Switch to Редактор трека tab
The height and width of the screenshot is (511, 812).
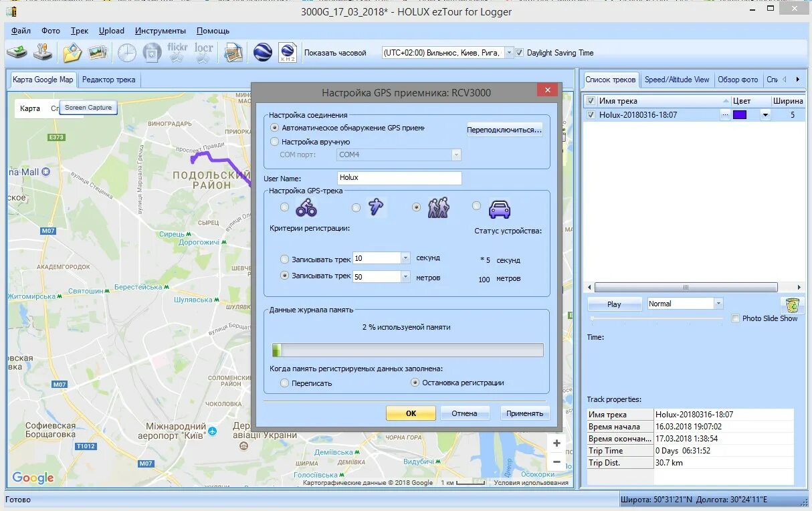click(x=108, y=80)
